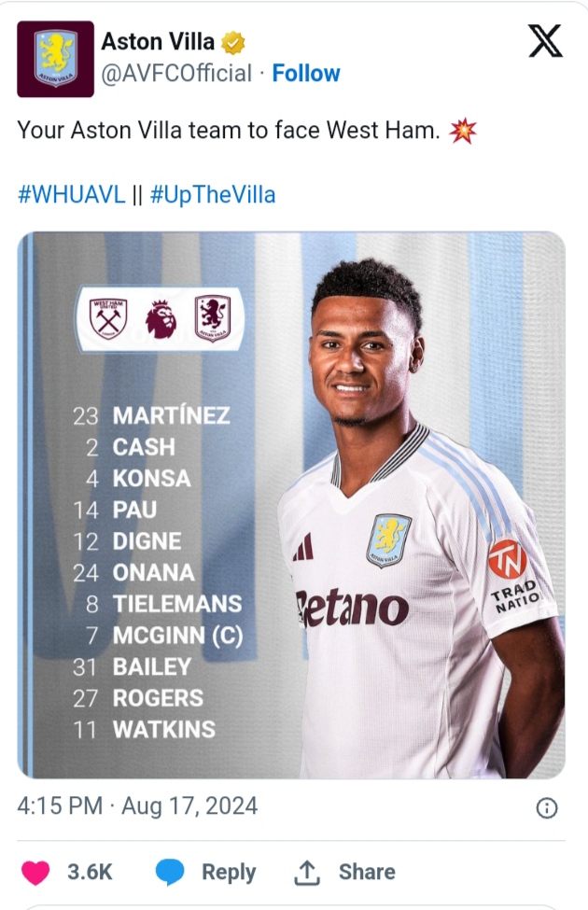This screenshot has height=910, width=588.
Task: Click the info icon beside the timestamp
Action: 548,807
